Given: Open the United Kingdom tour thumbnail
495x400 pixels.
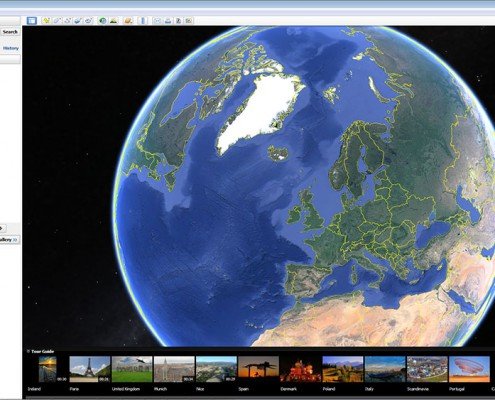Looking at the screenshot, I should pos(132,369).
